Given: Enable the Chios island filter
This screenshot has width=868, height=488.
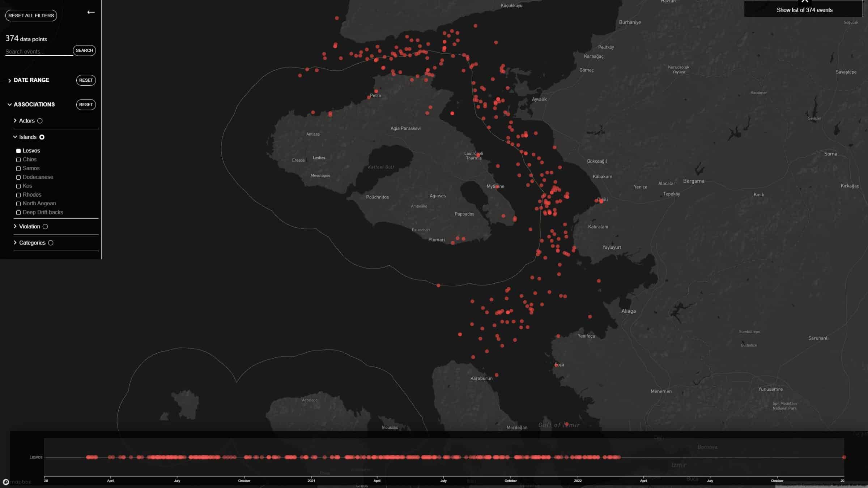Looking at the screenshot, I should (x=18, y=159).
